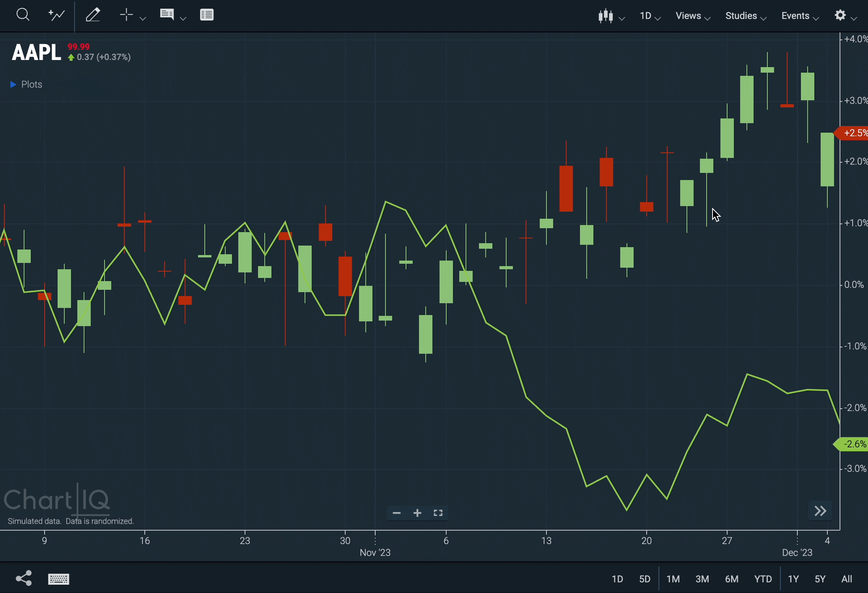Select the 1Y range button
Image resolution: width=868 pixels, height=593 pixels.
[x=793, y=579]
